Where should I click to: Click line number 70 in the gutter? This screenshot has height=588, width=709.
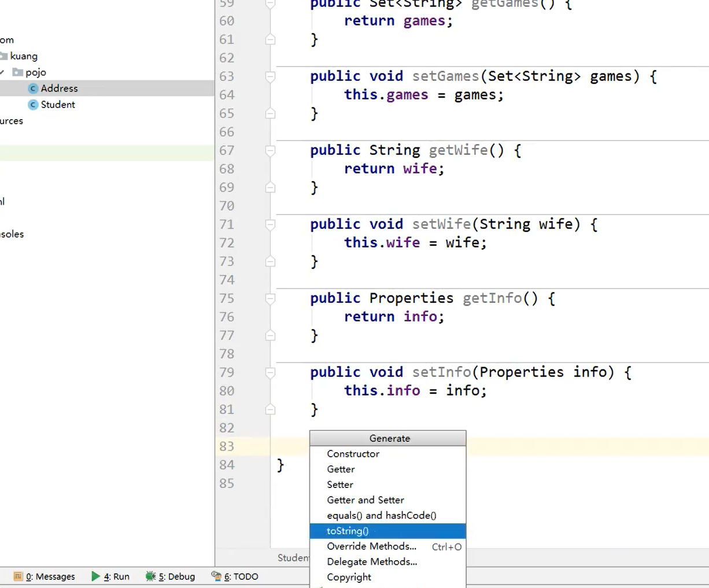pyautogui.click(x=227, y=206)
